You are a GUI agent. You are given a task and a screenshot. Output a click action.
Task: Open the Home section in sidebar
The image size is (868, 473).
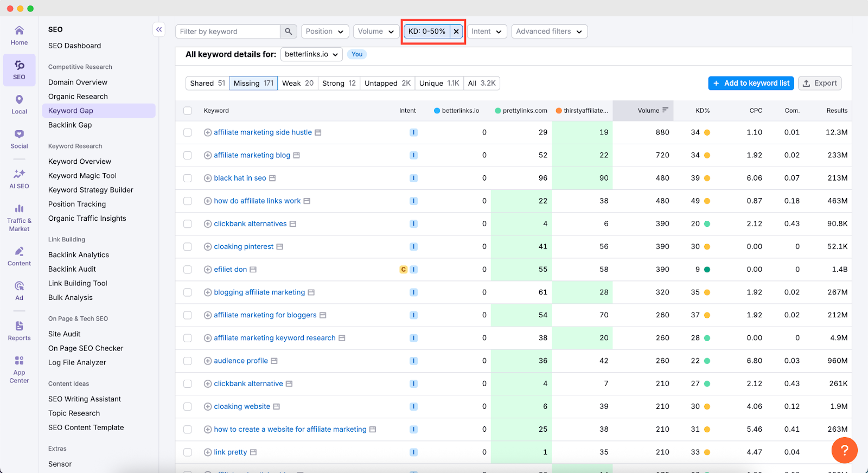click(x=19, y=35)
